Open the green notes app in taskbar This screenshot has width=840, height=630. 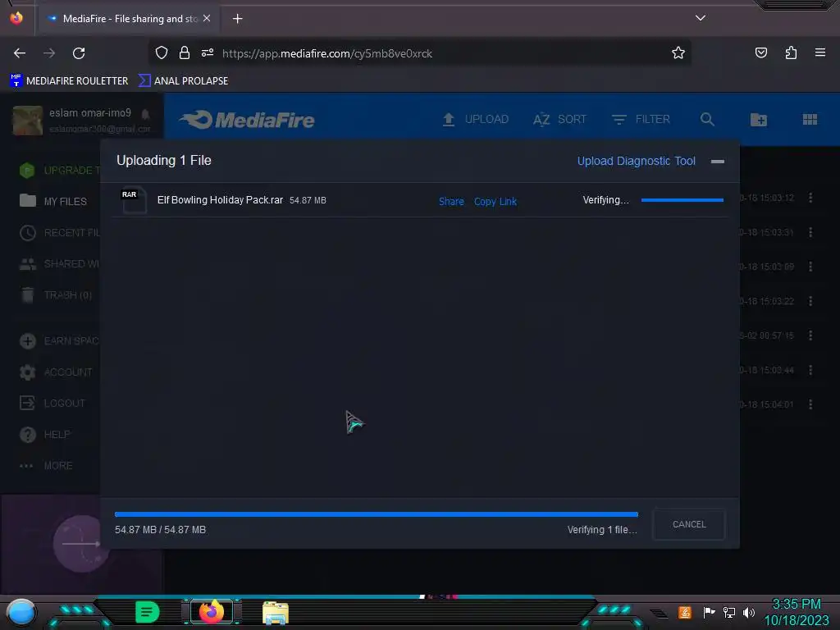147,612
